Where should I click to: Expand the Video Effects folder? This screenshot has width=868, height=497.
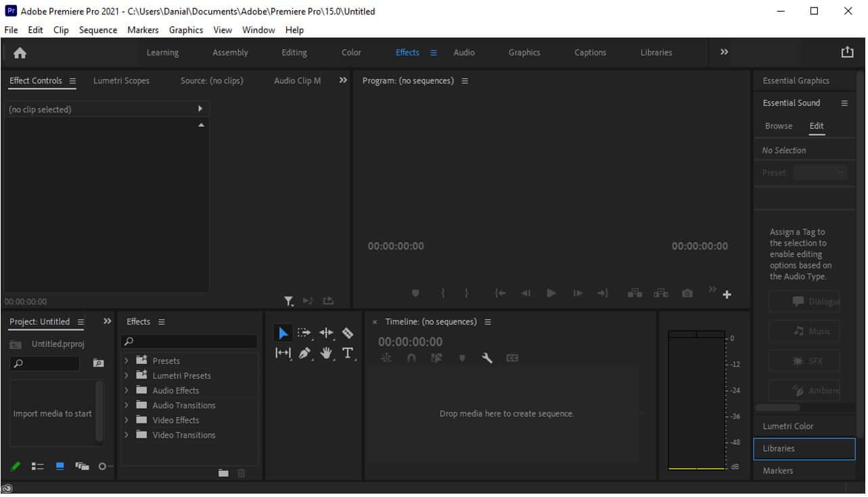(127, 421)
